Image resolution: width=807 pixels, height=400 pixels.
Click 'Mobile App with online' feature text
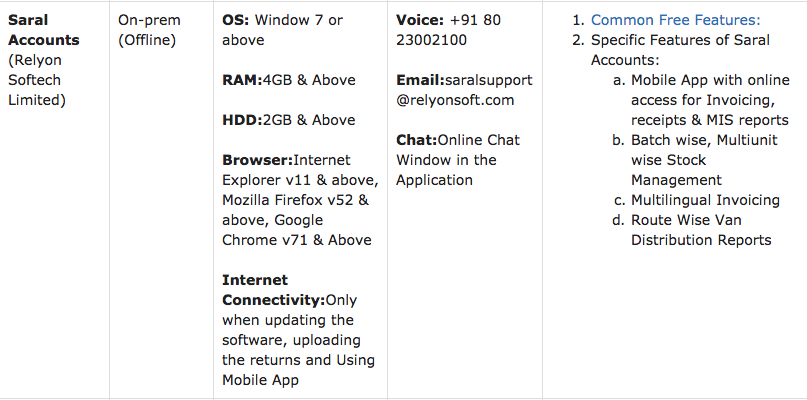pos(710,80)
